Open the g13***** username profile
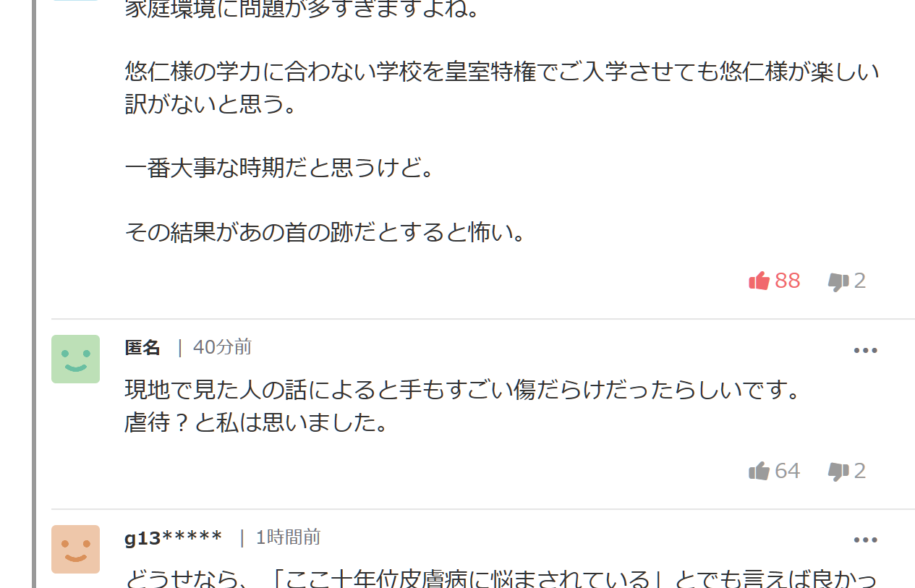Image resolution: width=915 pixels, height=588 pixels. [174, 537]
